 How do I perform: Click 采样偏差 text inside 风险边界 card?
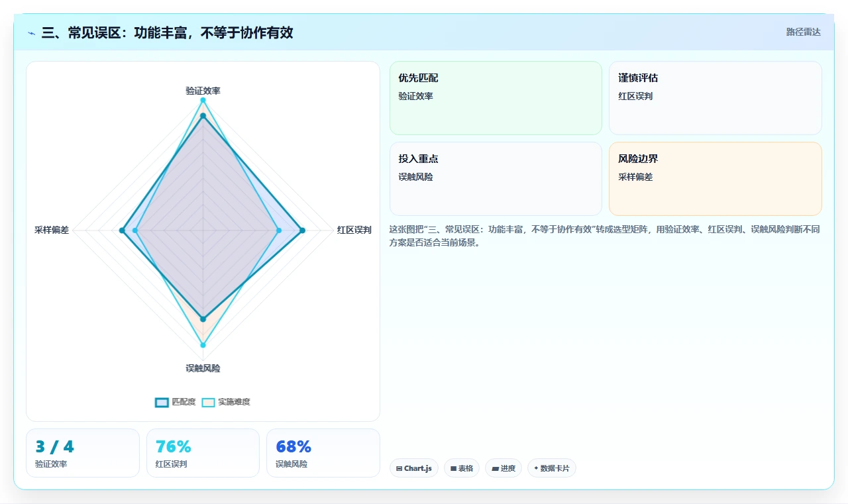(635, 177)
